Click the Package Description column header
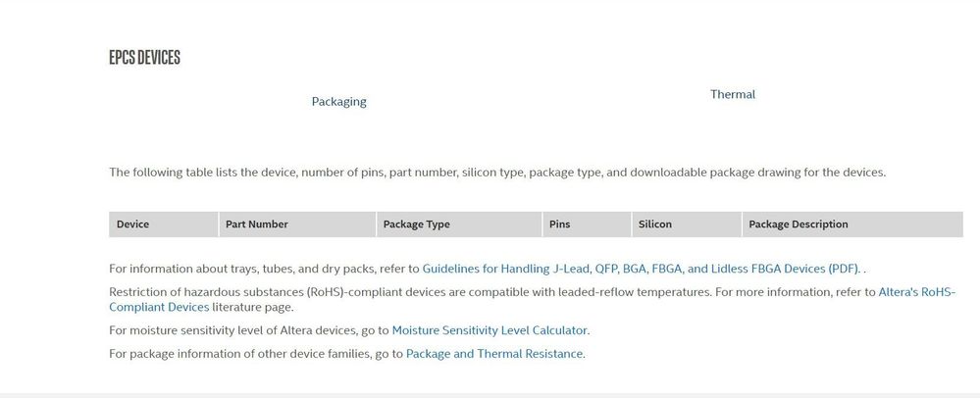 [x=798, y=224]
